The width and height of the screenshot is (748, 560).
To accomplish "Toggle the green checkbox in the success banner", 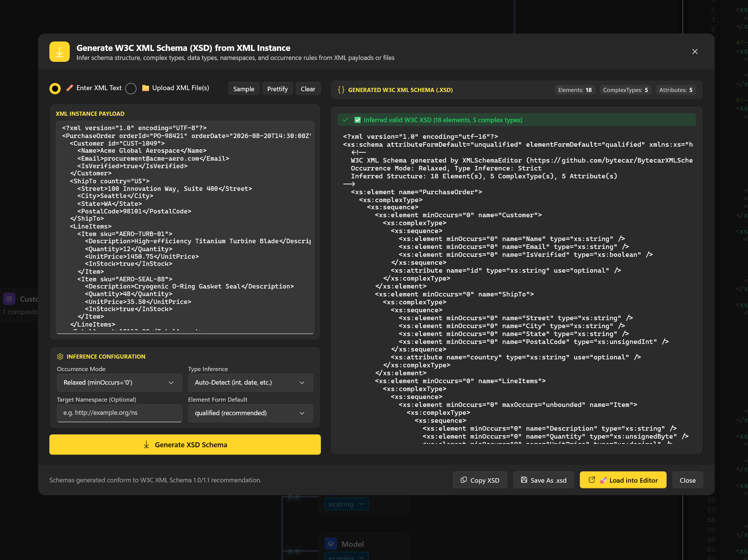I will 357,120.
